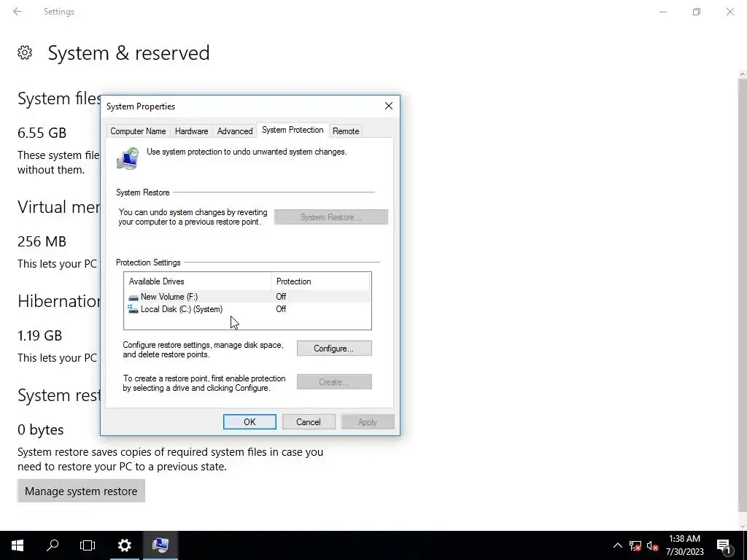Screen dimensions: 747x560
Task: Click the network status tray icon
Action: (635, 545)
